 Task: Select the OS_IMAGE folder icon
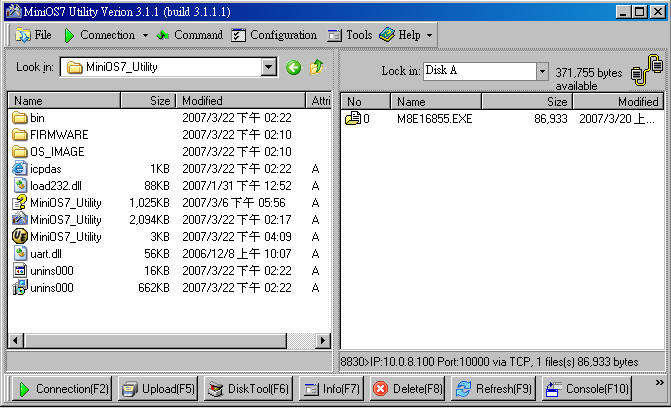click(19, 152)
